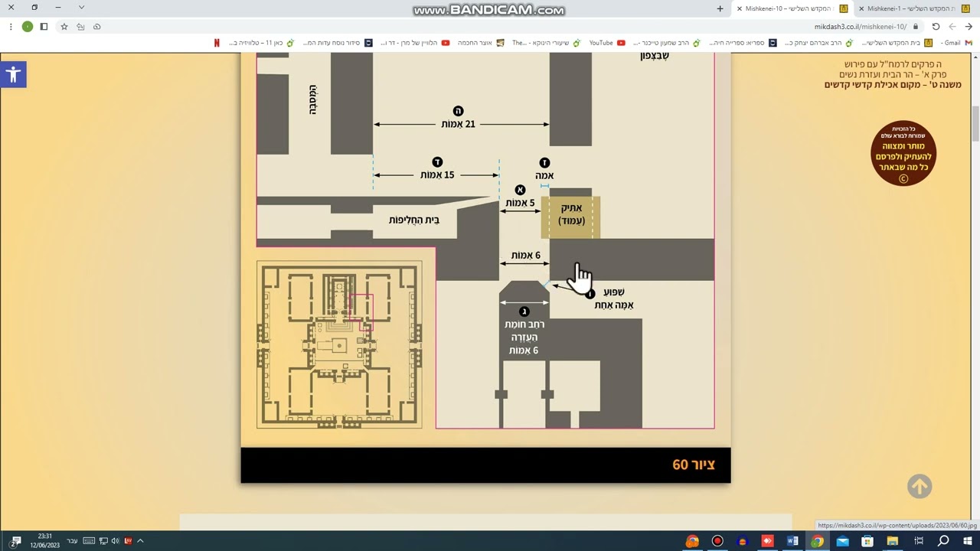
Task: Open Bandicam recorder on taskbar
Action: click(x=717, y=541)
